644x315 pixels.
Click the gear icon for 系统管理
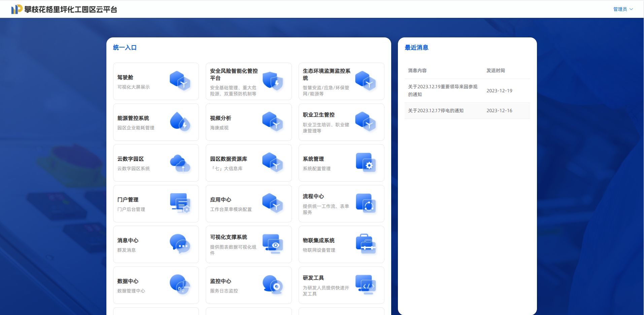tap(366, 163)
